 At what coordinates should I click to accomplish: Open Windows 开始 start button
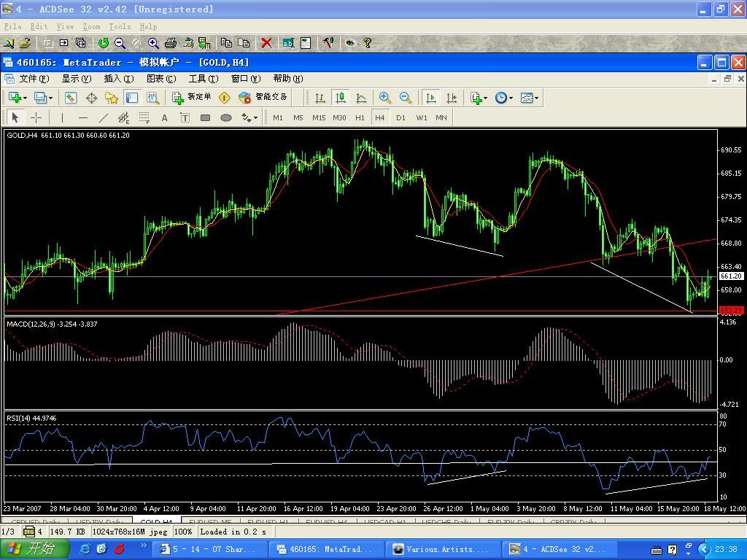click(x=35, y=548)
